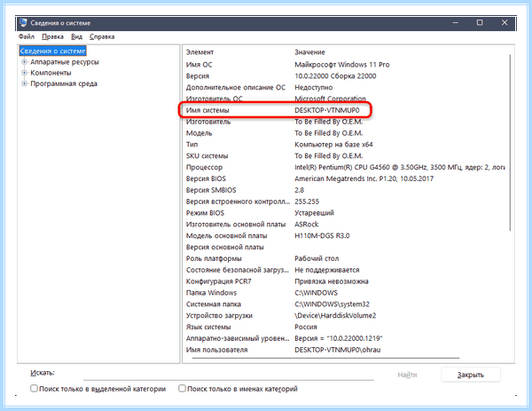The width and height of the screenshot is (532, 411).
Task: Select the Роль платформы row
Action: [x=346, y=259]
